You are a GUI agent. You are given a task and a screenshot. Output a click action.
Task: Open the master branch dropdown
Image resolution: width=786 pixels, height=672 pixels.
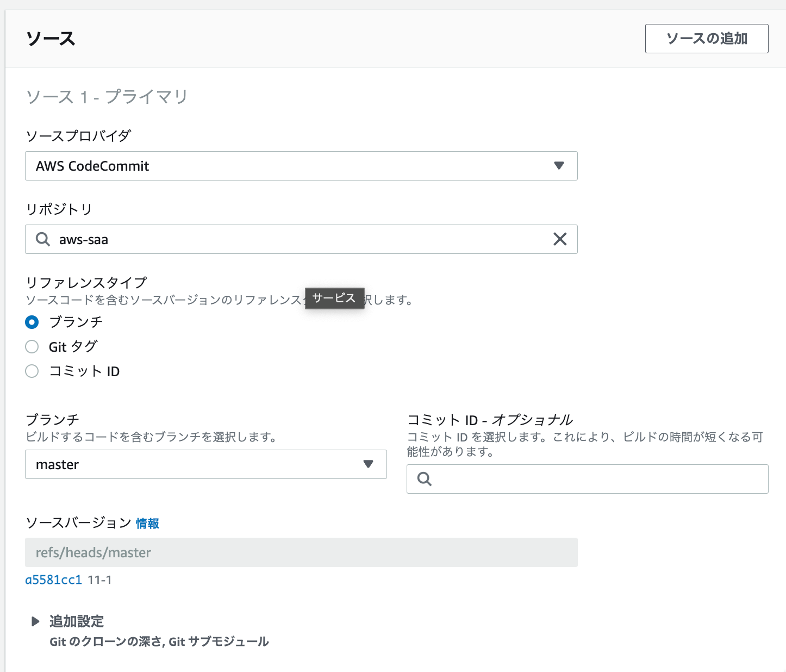click(x=206, y=464)
